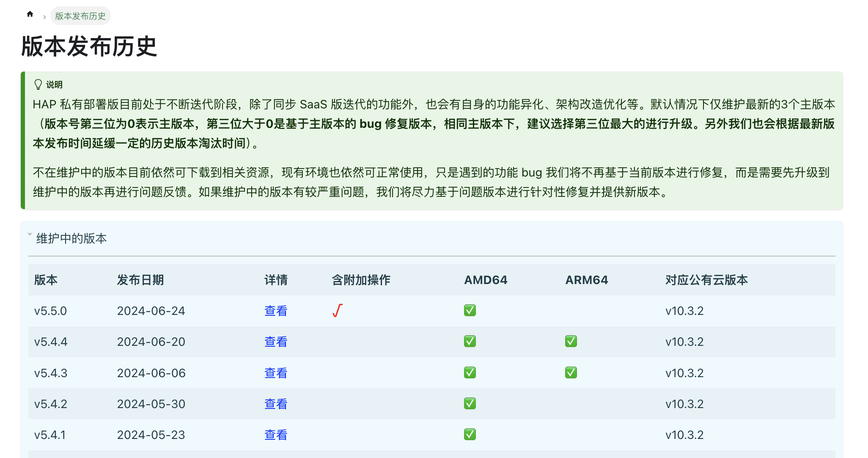Open 查看 details for v5.4.2
The width and height of the screenshot is (868, 458).
(275, 404)
